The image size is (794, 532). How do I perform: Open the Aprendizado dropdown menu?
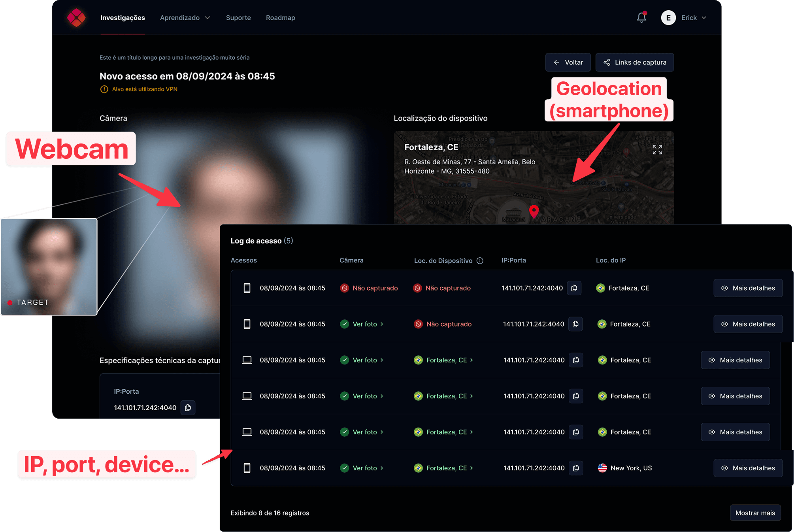tap(185, 17)
